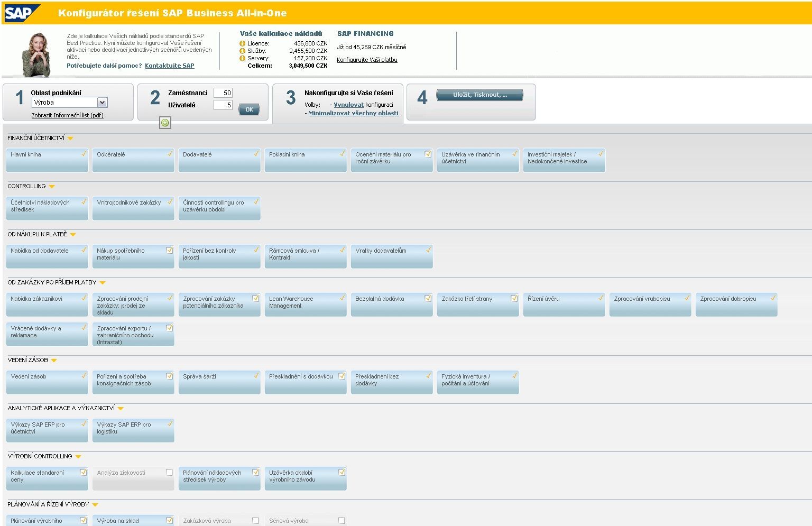Screen dimensions: 812x526
Task: Confirm with the OK button
Action: coord(249,110)
